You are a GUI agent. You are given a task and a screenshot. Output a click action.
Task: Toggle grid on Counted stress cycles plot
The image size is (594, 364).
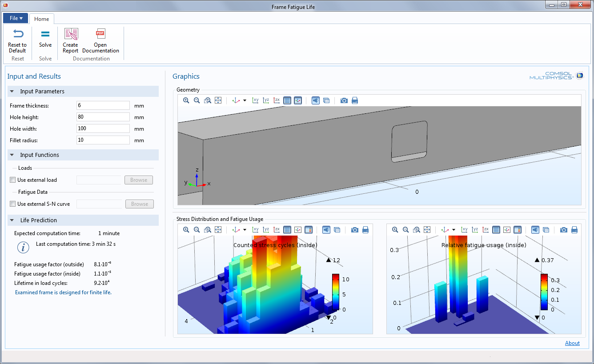click(x=287, y=230)
